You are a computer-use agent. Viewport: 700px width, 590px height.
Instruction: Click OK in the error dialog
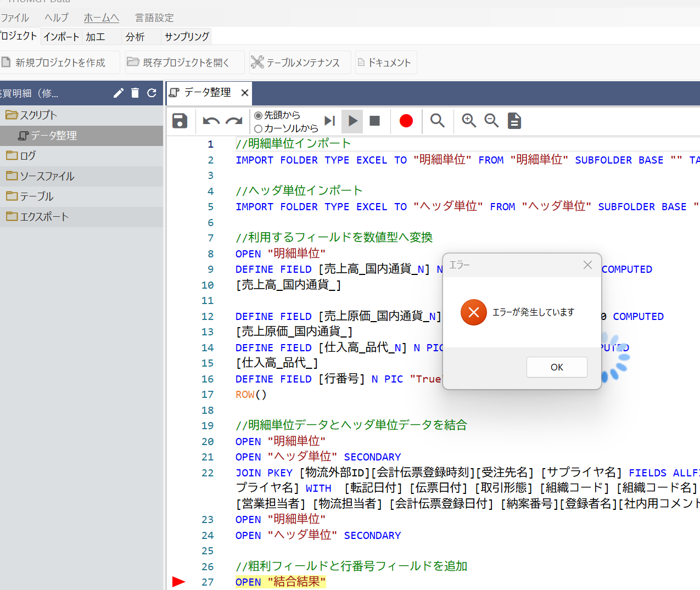click(x=557, y=367)
